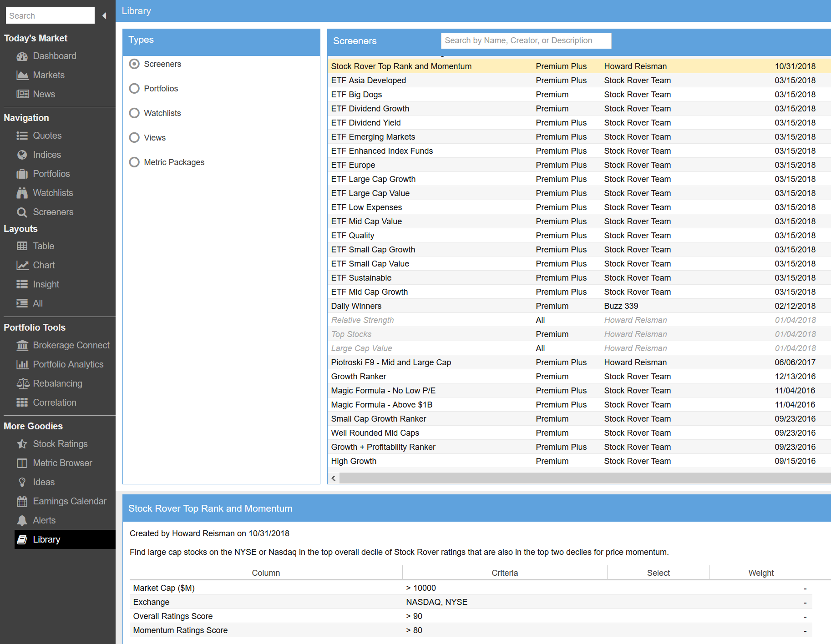This screenshot has height=644, width=831.
Task: Open the Quotes navigation item
Action: pos(47,136)
